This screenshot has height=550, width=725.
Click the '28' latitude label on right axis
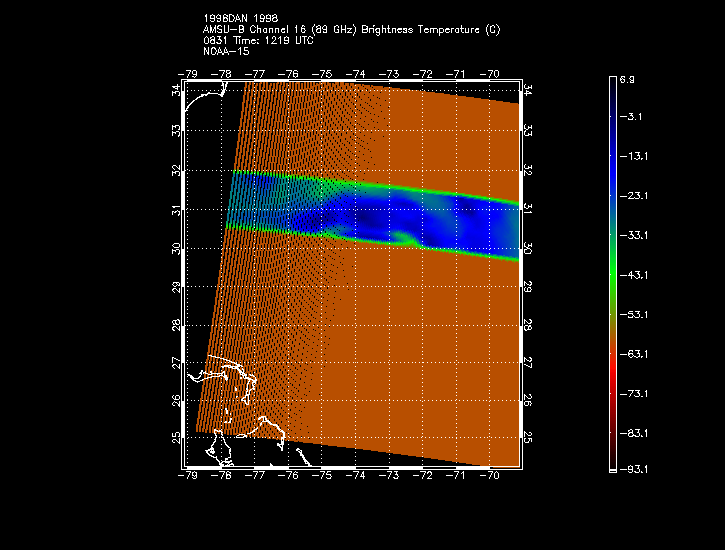click(x=528, y=325)
